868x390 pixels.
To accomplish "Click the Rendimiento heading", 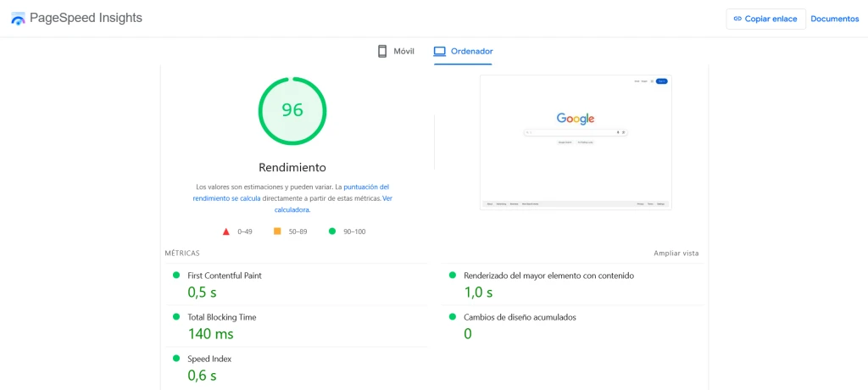I will (292, 167).
